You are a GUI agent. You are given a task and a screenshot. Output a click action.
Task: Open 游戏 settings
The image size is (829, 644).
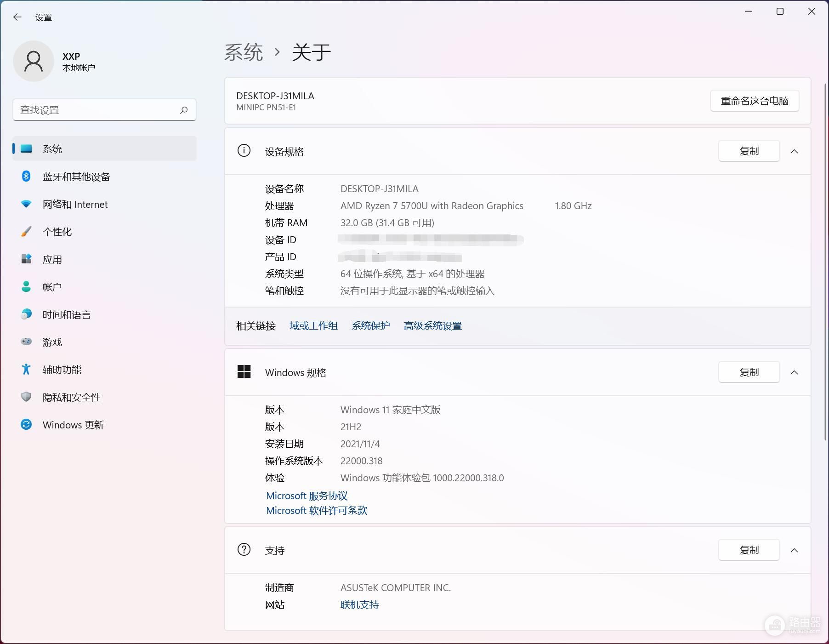pos(104,342)
